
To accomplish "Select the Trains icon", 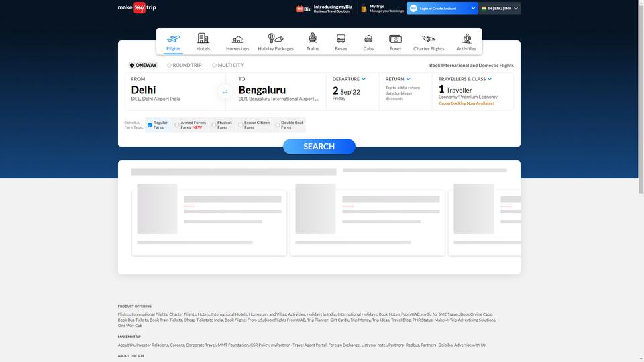I will click(x=313, y=38).
